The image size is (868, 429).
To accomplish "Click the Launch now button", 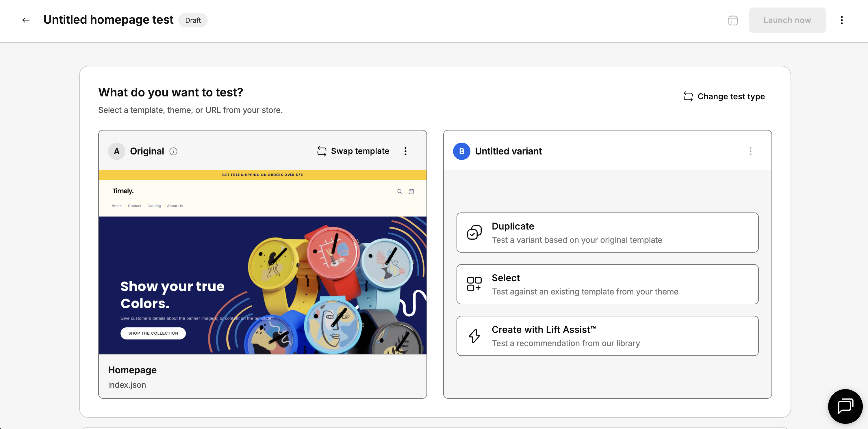I will [x=787, y=20].
